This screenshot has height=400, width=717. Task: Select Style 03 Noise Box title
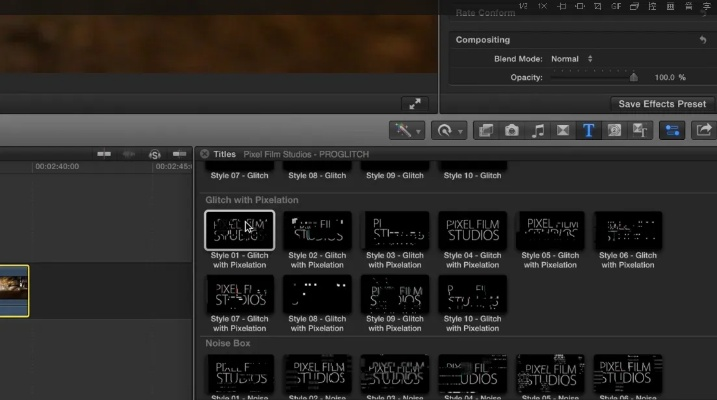click(395, 373)
